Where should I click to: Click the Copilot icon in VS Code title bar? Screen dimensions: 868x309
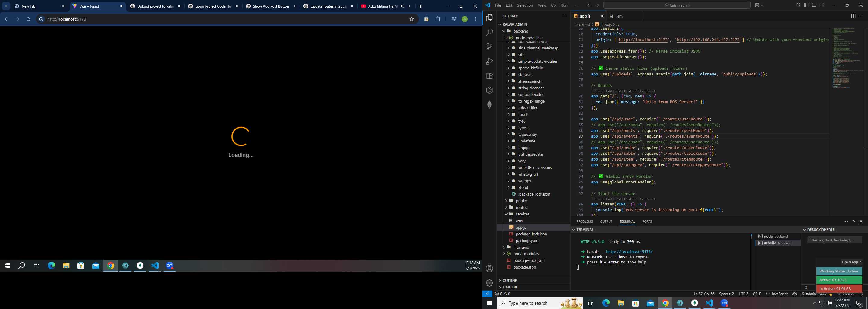757,5
